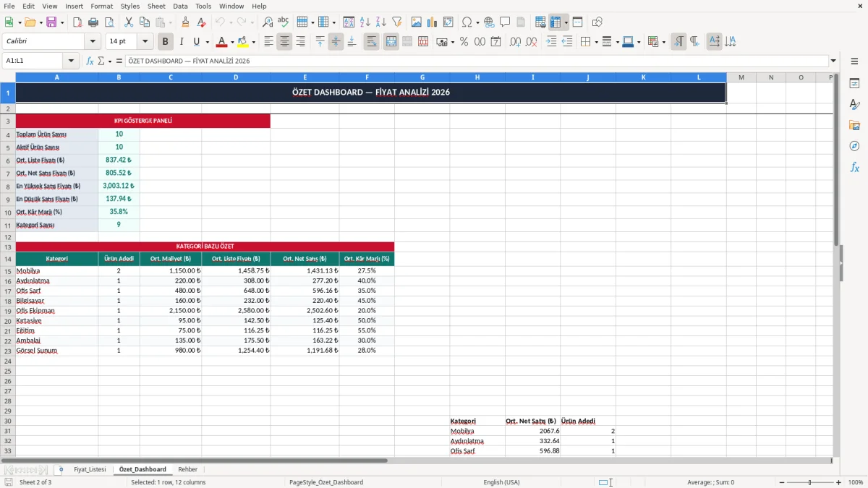Open sidebar Gallery icon

click(x=854, y=125)
